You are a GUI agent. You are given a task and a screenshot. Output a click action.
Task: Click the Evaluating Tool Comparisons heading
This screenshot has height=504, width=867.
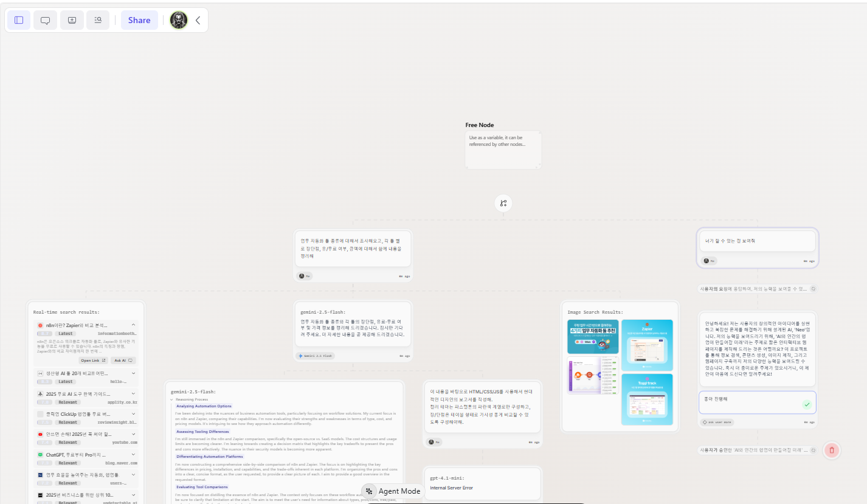pyautogui.click(x=201, y=487)
